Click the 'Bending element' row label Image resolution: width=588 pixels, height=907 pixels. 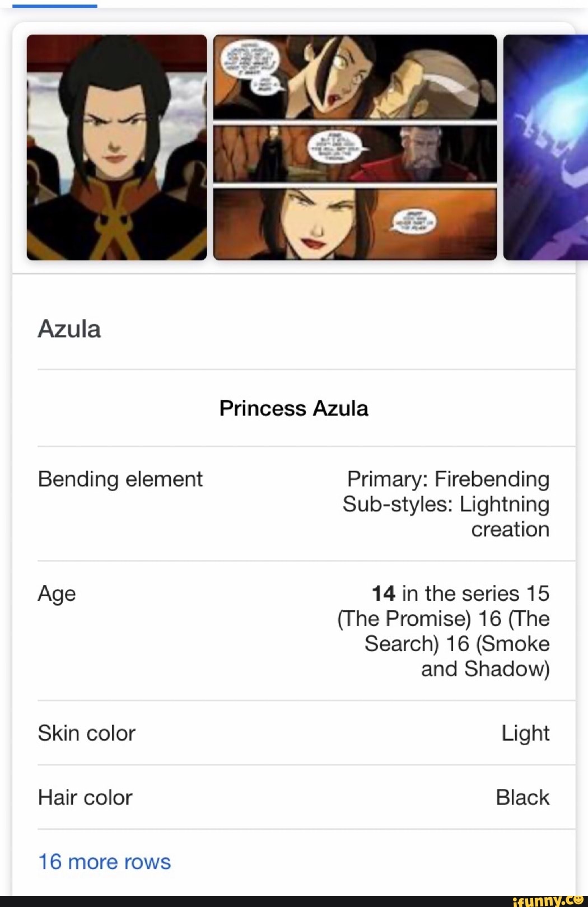tap(120, 479)
